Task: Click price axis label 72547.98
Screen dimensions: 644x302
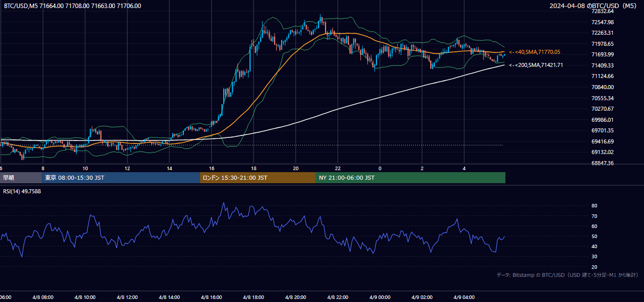Action: click(x=602, y=22)
